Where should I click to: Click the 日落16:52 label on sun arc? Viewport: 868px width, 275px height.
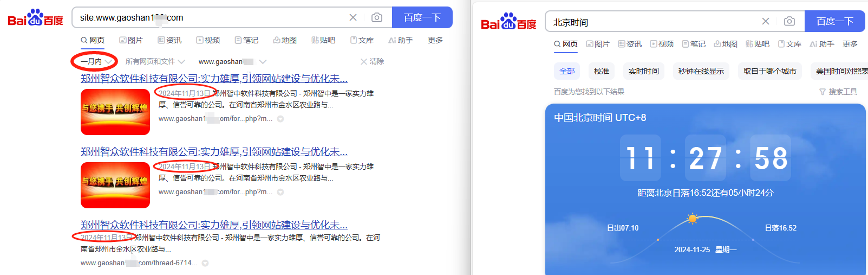pos(781,228)
